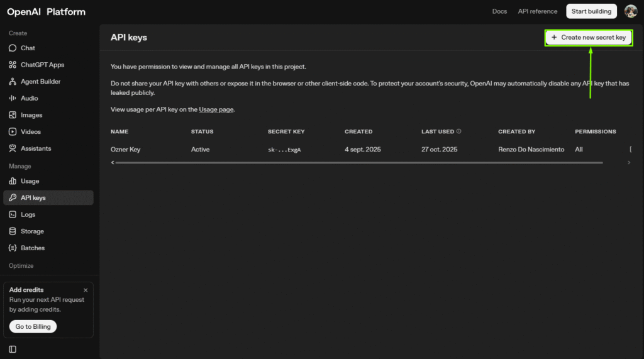Viewport: 644px width, 359px height.
Task: Click the 27 oct. 2025 last used date
Action: 439,150
